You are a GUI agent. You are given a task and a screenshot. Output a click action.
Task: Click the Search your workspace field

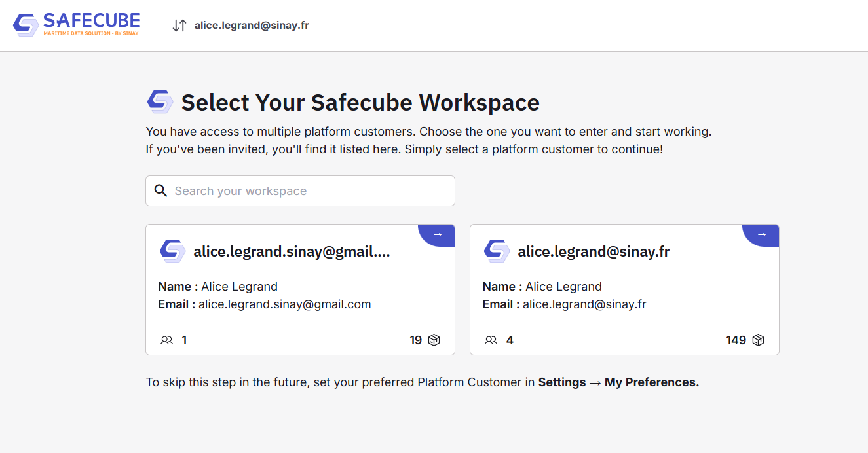(300, 190)
